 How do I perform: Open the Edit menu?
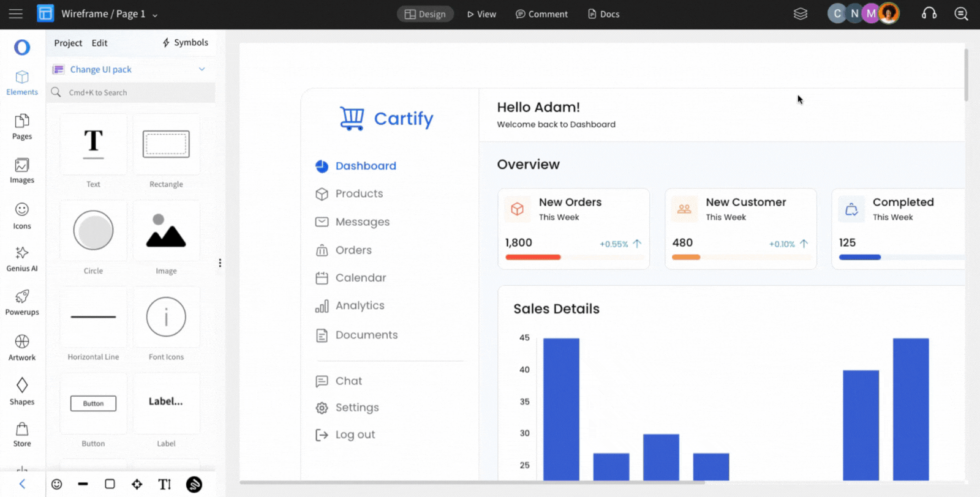[x=99, y=43]
